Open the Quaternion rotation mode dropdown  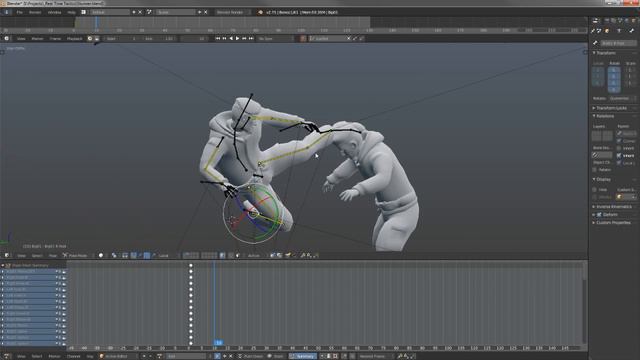622,98
